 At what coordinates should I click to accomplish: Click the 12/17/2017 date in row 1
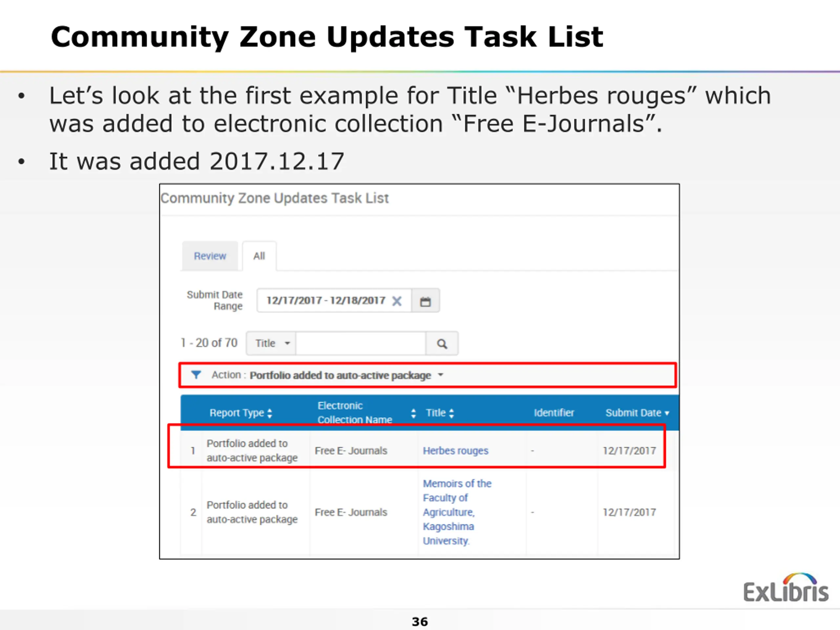point(629,451)
